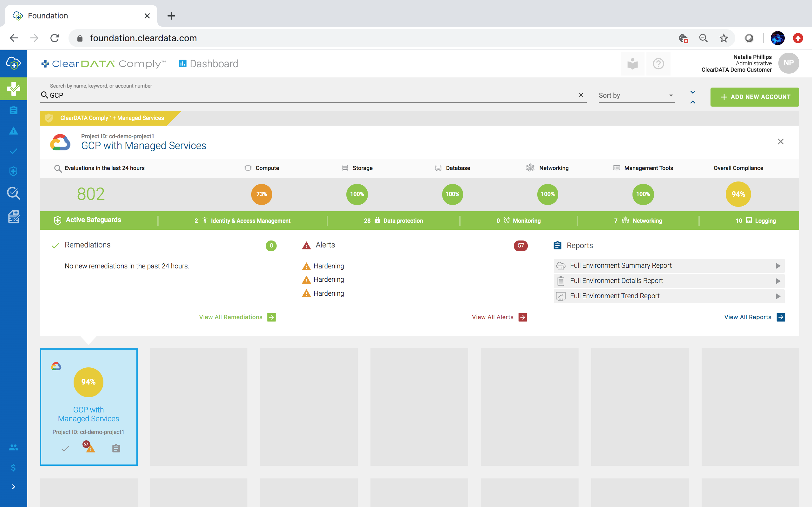This screenshot has width=812, height=507.
Task: Open the help question mark icon
Action: pyautogui.click(x=658, y=64)
